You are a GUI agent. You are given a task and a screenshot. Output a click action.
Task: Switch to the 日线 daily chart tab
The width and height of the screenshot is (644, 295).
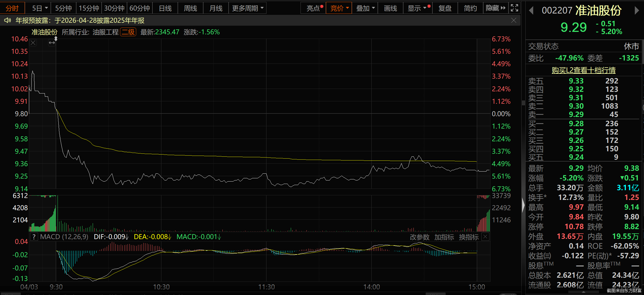point(165,8)
